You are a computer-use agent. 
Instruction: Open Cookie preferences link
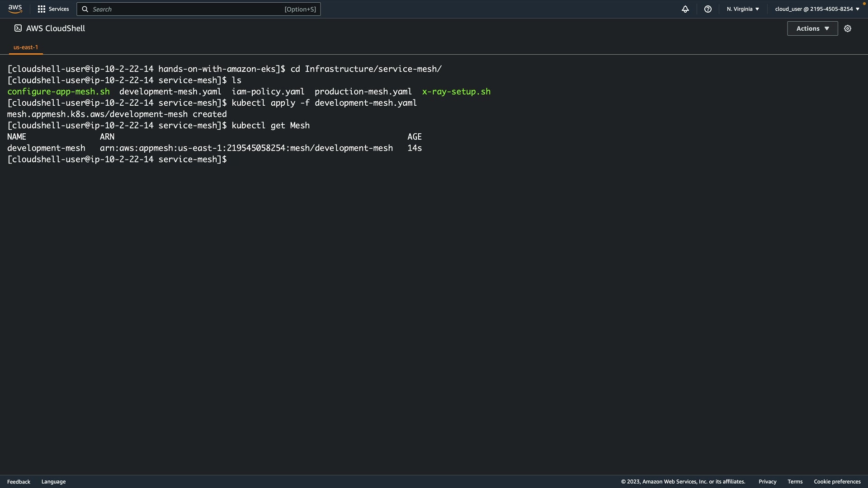pyautogui.click(x=837, y=482)
